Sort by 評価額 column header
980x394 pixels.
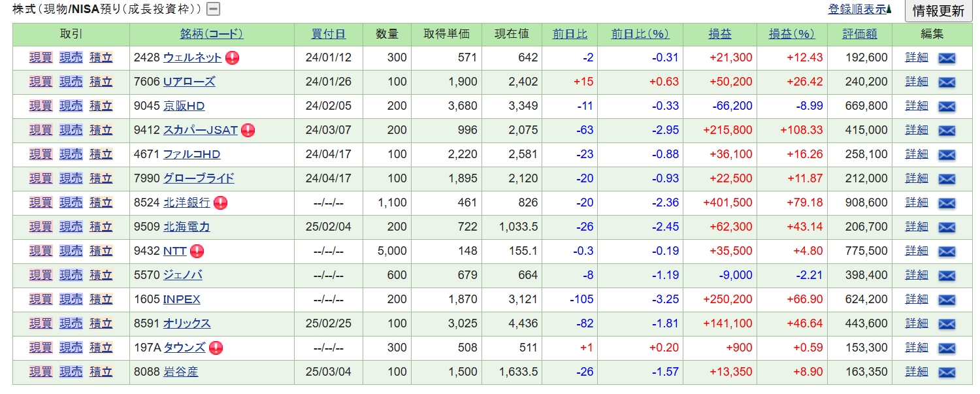[x=858, y=34]
